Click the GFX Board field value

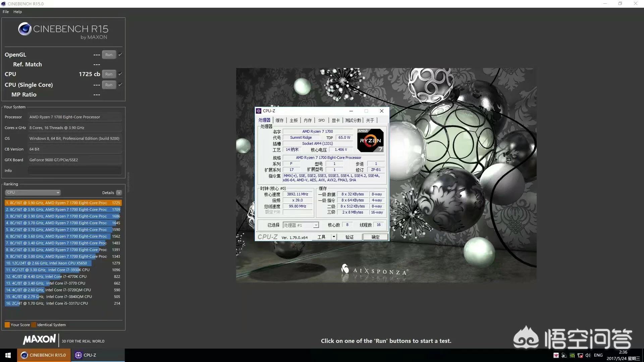[74, 160]
